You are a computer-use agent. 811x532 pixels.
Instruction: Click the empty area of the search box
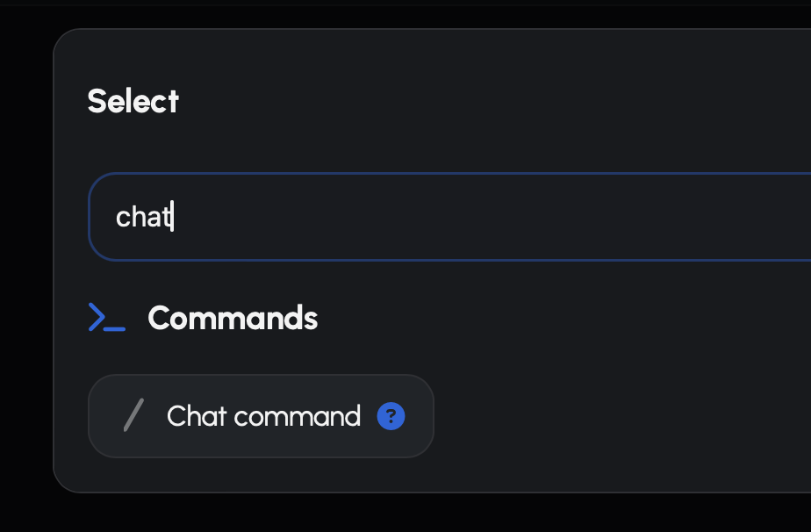click(527, 217)
